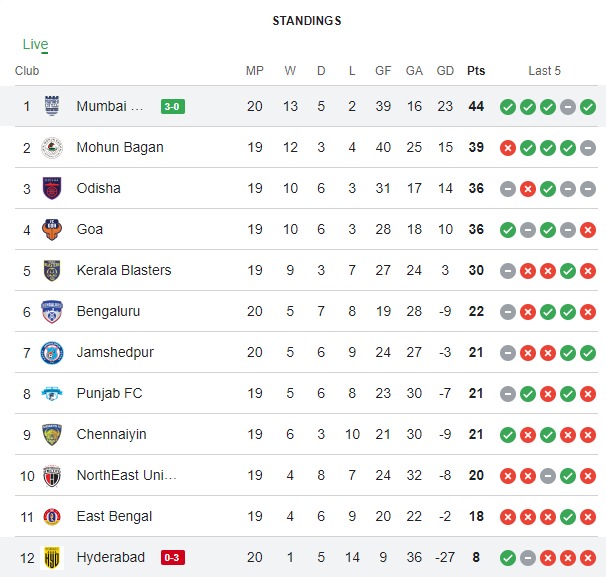Click the Bengaluru club badge
Viewport: 606px width, 586px height.
pyautogui.click(x=51, y=311)
